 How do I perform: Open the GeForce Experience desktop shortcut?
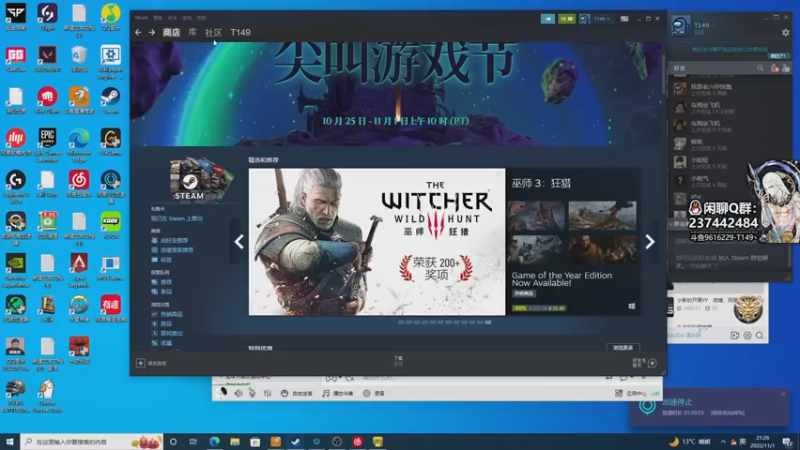15,270
